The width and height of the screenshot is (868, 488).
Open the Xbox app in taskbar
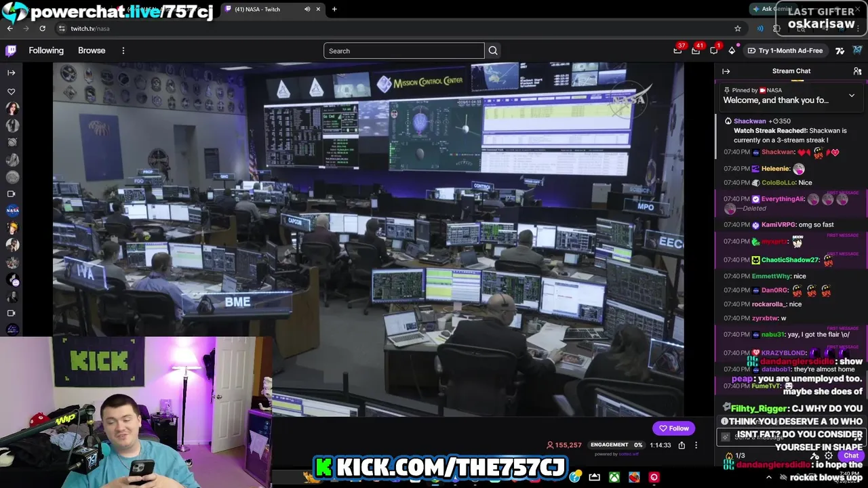pyautogui.click(x=614, y=477)
